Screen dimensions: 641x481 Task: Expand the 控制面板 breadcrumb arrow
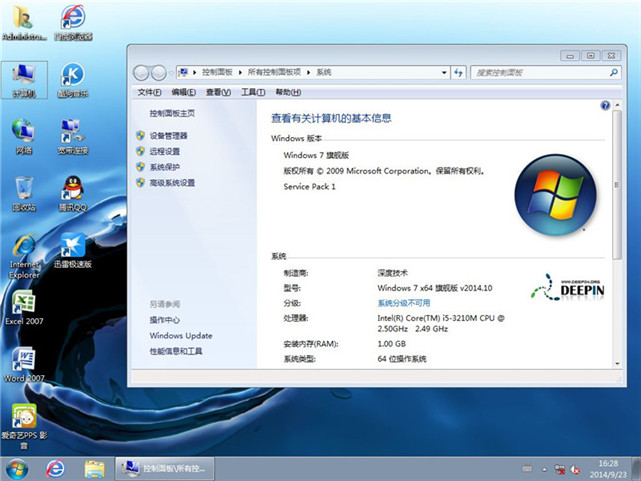tap(240, 72)
